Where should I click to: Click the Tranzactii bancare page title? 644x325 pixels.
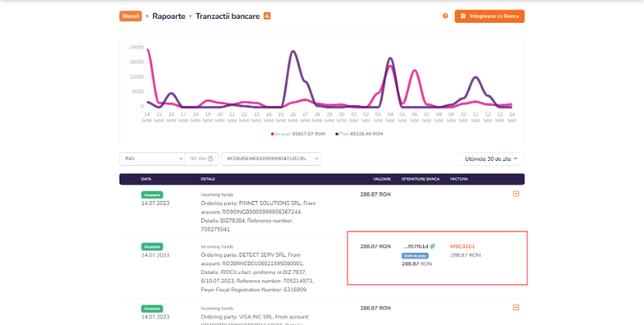pos(228,16)
